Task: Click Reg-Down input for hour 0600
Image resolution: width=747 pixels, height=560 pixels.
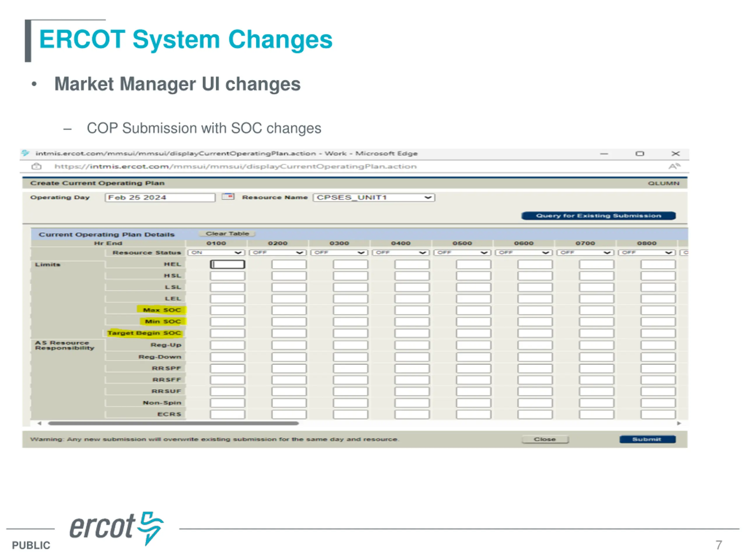Action: 535,357
